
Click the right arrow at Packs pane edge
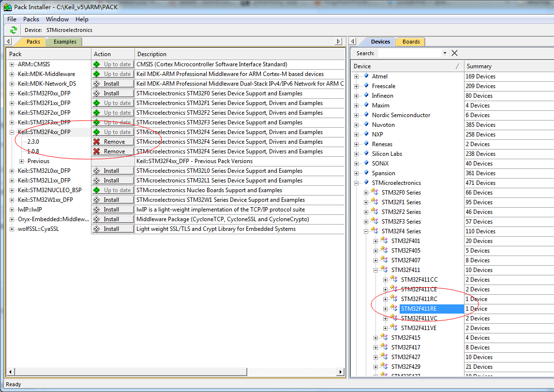pos(339,41)
